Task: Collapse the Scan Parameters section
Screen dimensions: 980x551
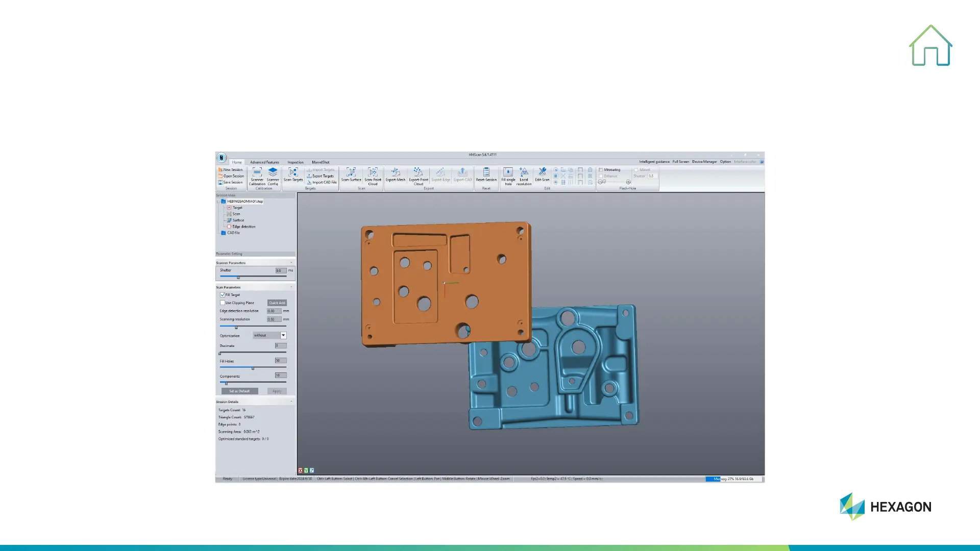Action: click(291, 287)
